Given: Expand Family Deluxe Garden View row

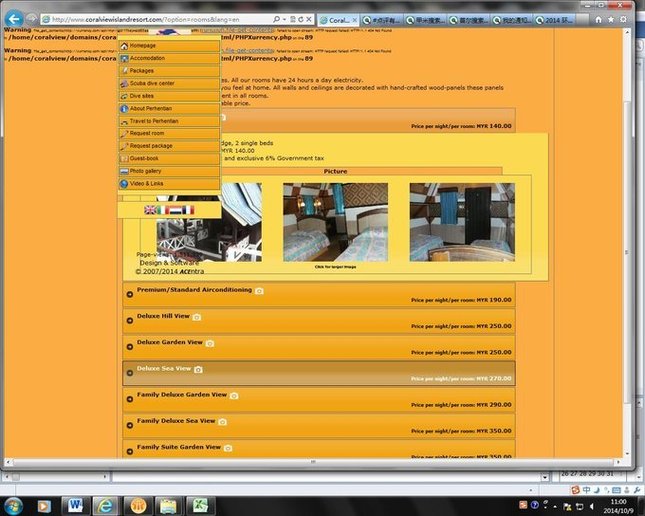Looking at the screenshot, I should coord(319,399).
